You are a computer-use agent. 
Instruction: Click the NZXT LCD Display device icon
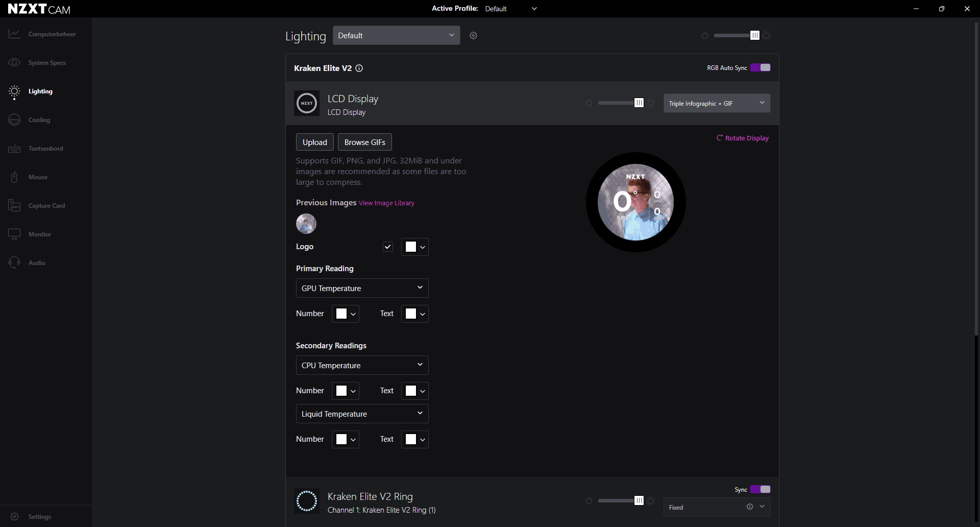click(x=307, y=103)
